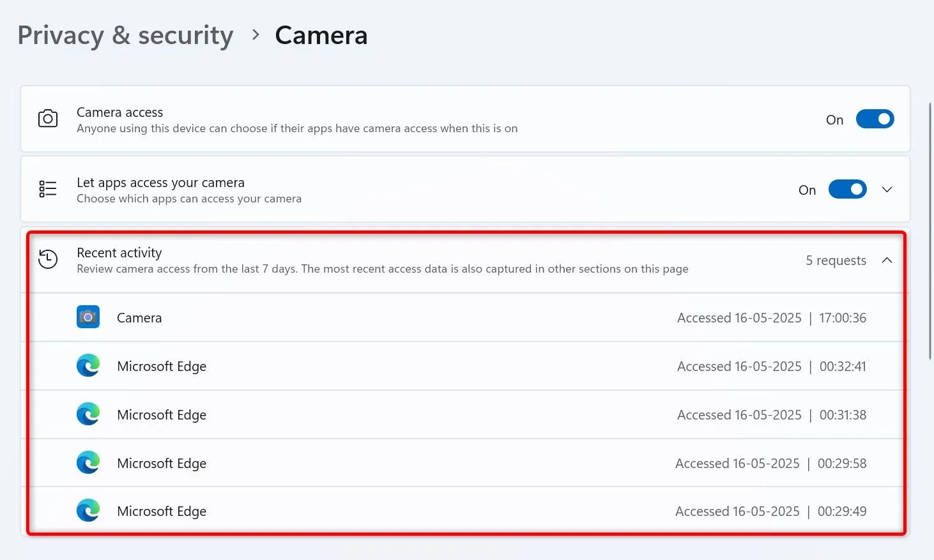The image size is (934, 560).
Task: Expand the Let apps access your camera section
Action: click(887, 190)
